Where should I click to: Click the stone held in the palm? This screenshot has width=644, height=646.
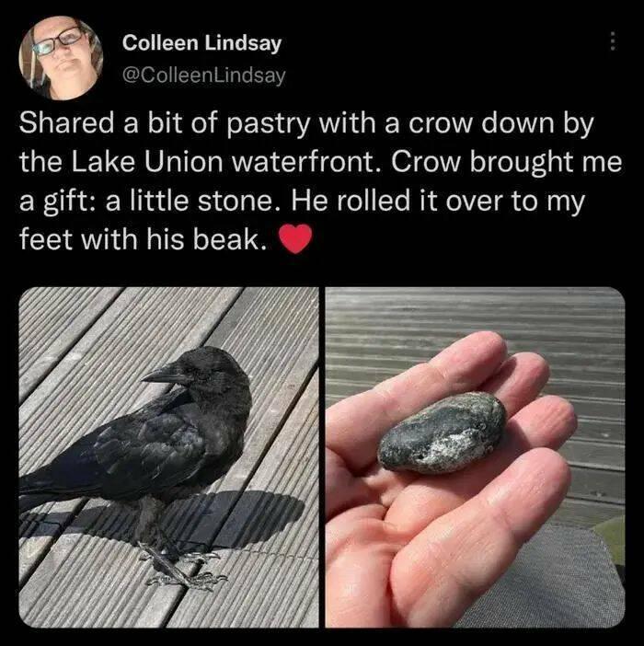click(443, 433)
